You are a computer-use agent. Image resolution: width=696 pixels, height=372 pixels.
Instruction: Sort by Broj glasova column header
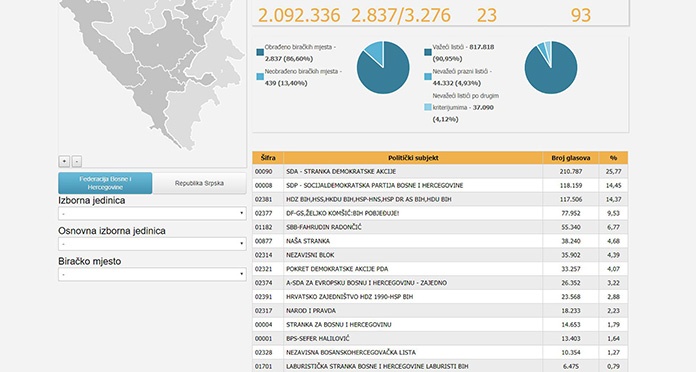tap(571, 158)
